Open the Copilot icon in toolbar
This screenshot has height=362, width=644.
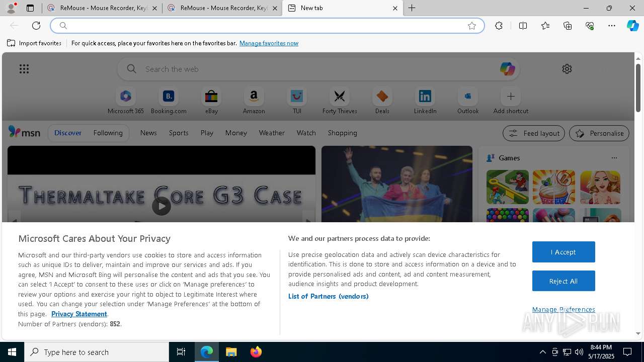pyautogui.click(x=632, y=26)
